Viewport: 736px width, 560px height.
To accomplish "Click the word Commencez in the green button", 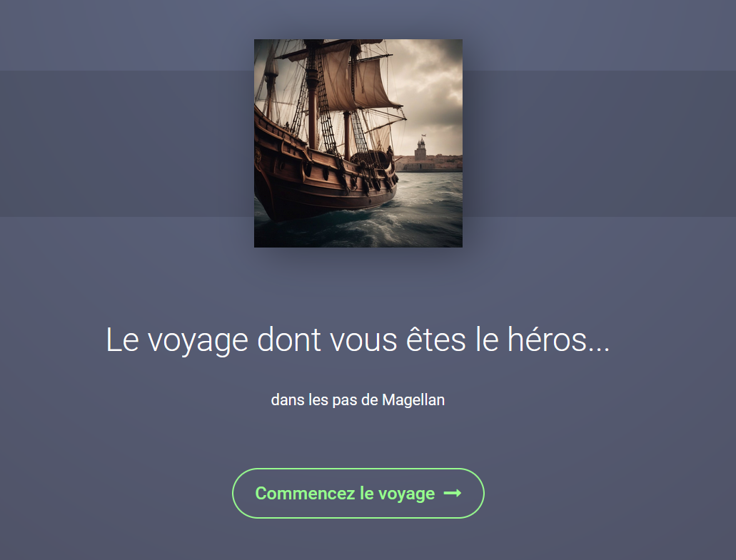I will tap(305, 493).
